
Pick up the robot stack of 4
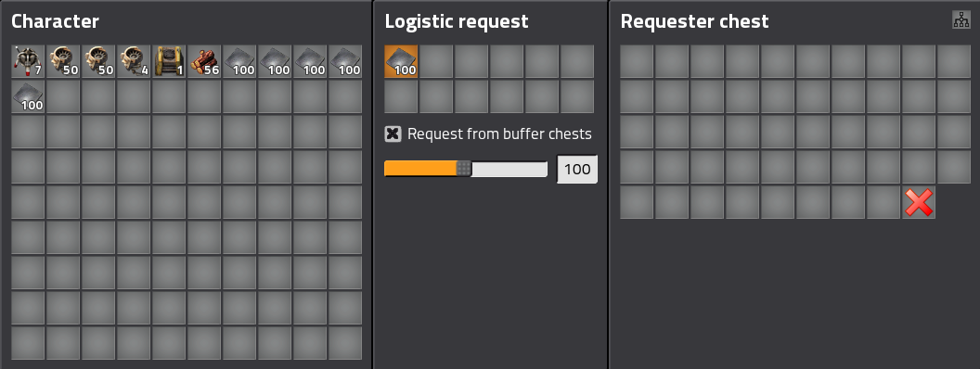click(x=134, y=61)
